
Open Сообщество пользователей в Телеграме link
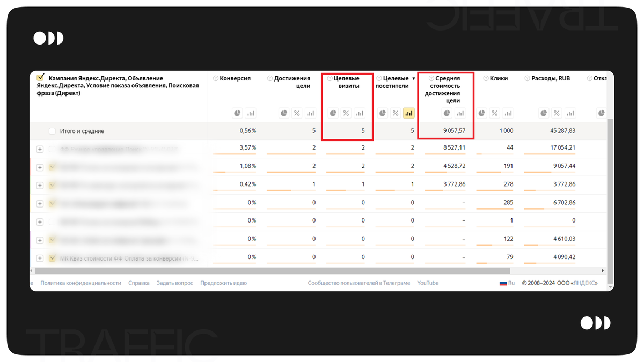359,283
